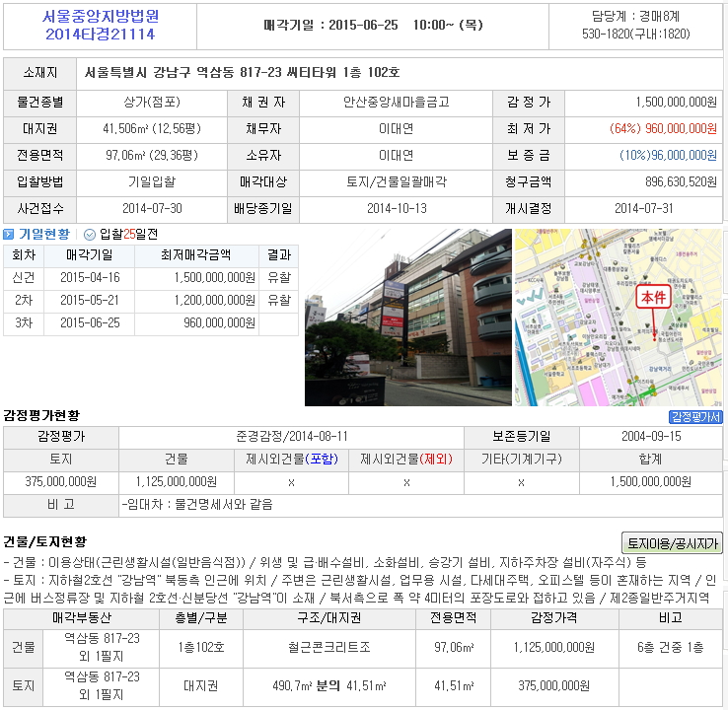Select case filing date 2014-07-30
The width and height of the screenshot is (728, 710).
point(152,209)
